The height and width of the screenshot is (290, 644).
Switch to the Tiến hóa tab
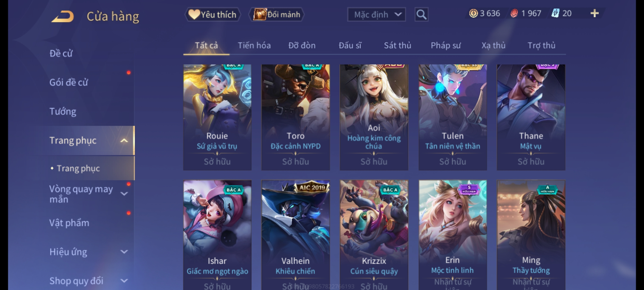254,45
